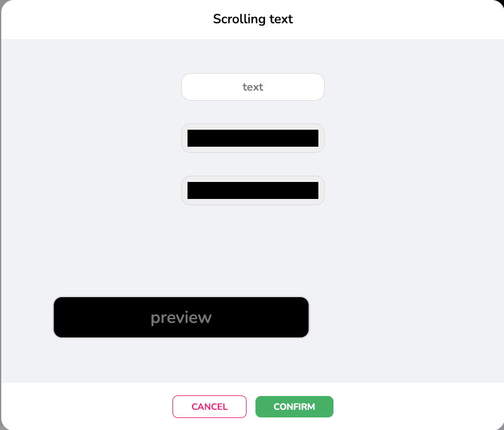Viewport: 504px width, 430px height.
Task: Select the first color swatch below text field
Action: [x=252, y=138]
